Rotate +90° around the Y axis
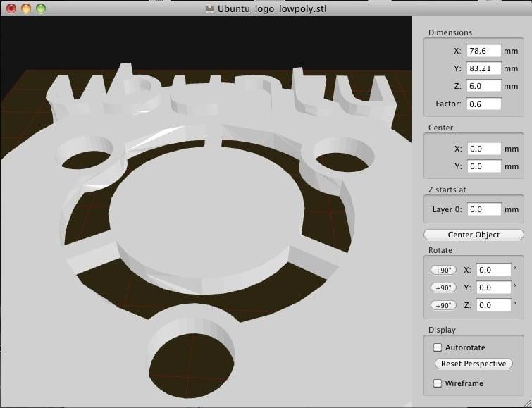The height and width of the screenshot is (408, 532). click(x=443, y=288)
